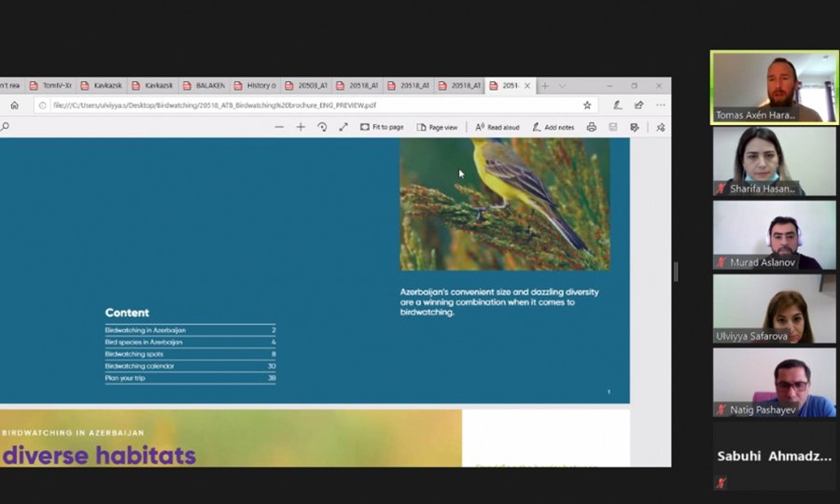Click Add notes
Screen dimensions: 840x504
[553, 127]
